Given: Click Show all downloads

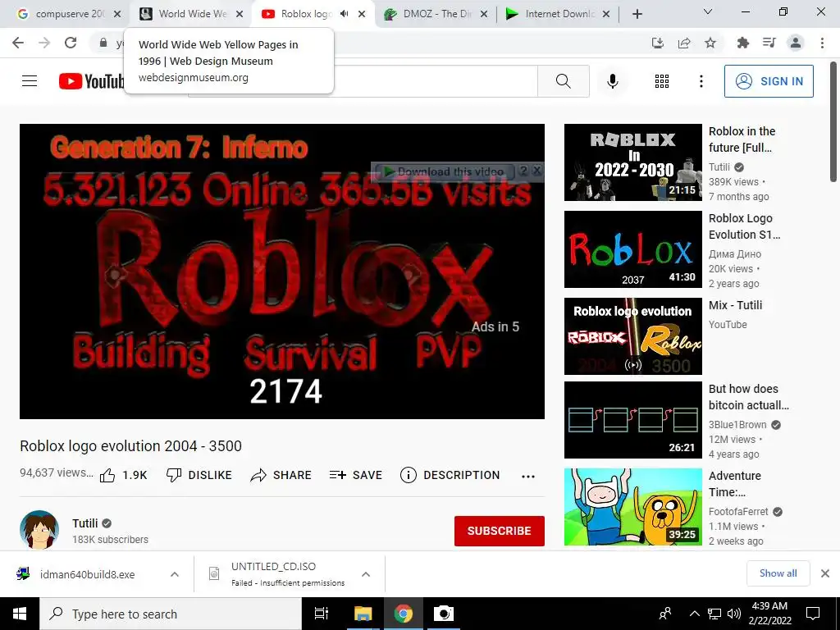Looking at the screenshot, I should pyautogui.click(x=778, y=573).
